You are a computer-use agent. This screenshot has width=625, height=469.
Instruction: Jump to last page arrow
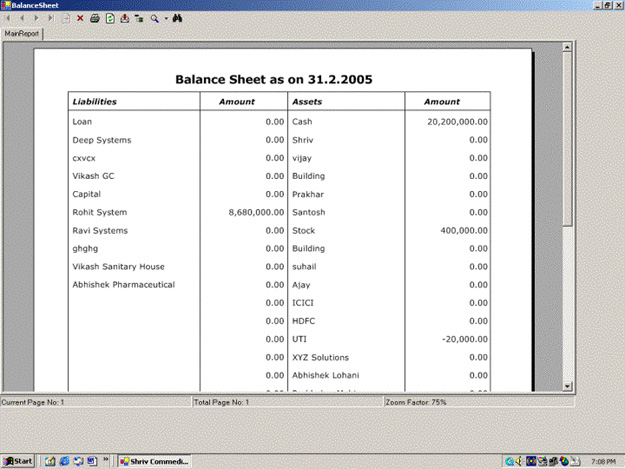point(51,18)
